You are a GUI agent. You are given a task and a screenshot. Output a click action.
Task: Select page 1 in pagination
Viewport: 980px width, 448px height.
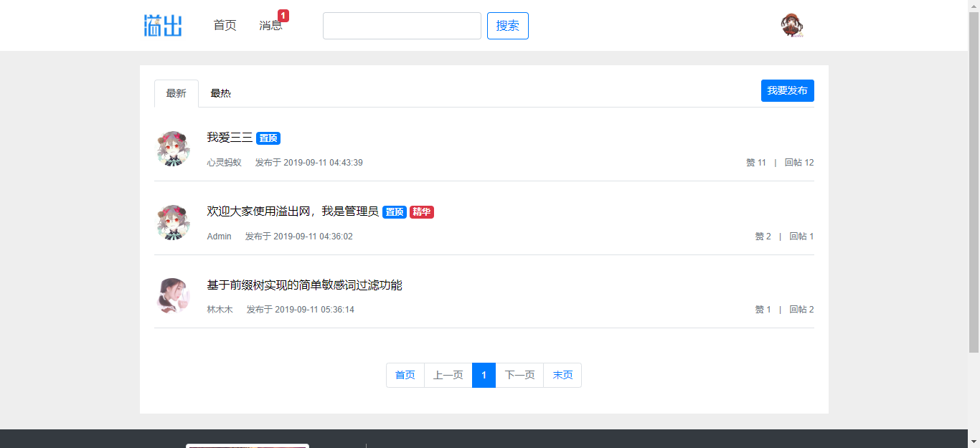[484, 375]
